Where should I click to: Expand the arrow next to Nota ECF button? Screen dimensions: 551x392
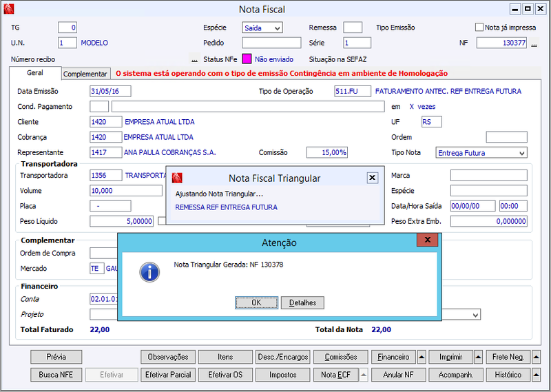click(x=364, y=375)
